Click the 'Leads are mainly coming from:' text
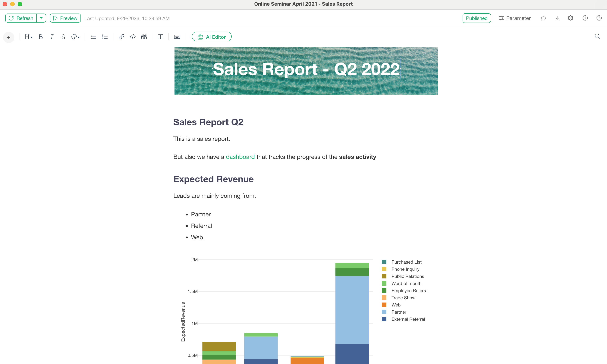Viewport: 607px width, 364px height. [x=215, y=196]
